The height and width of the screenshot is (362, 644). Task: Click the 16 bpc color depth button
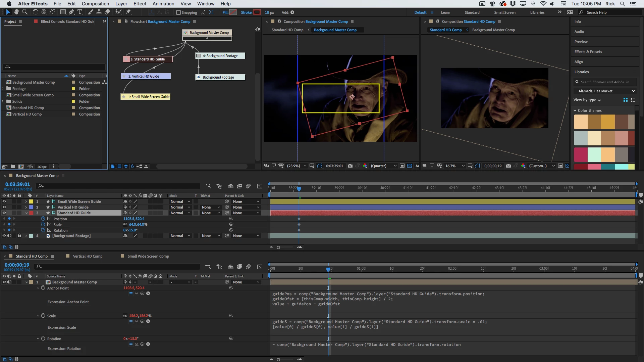coord(42,167)
